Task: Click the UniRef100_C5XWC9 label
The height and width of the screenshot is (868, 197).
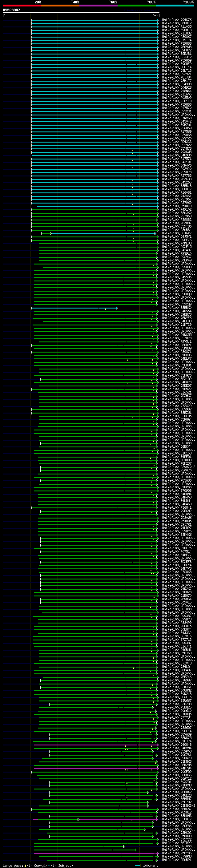Action: click(177, 206)
